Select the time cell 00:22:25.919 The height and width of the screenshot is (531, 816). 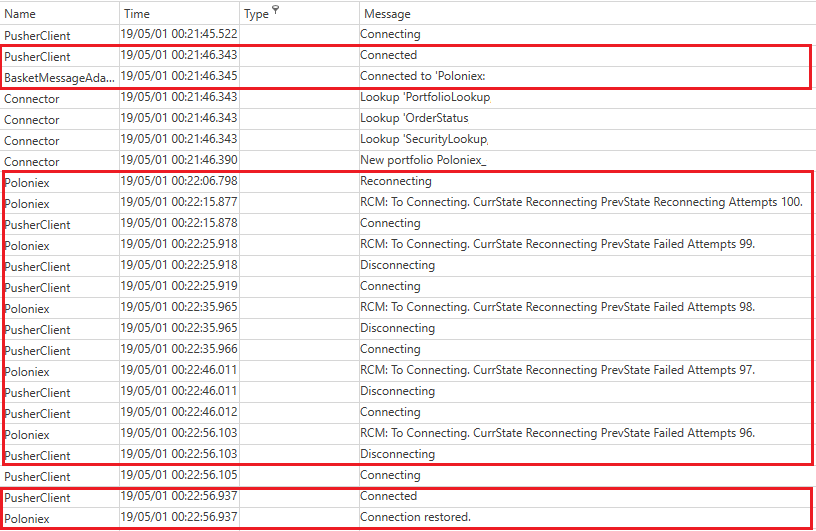click(179, 286)
